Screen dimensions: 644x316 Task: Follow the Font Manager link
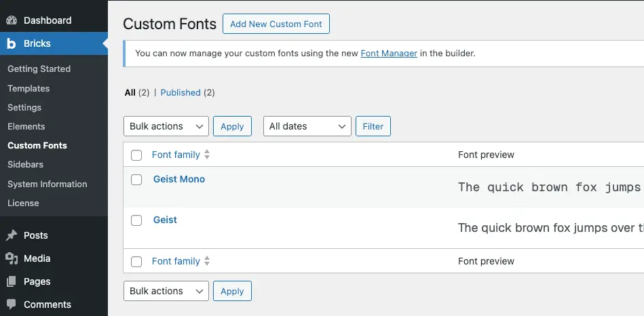point(389,54)
